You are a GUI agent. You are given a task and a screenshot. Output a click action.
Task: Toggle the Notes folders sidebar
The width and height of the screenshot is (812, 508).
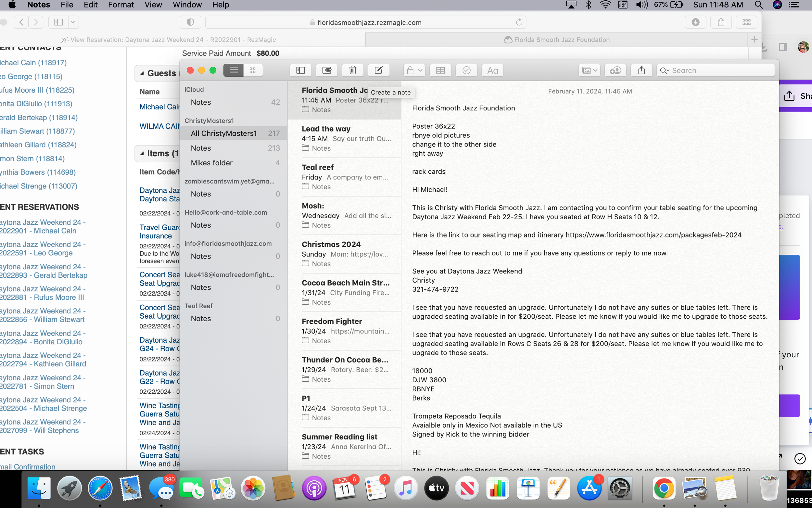[x=300, y=70]
